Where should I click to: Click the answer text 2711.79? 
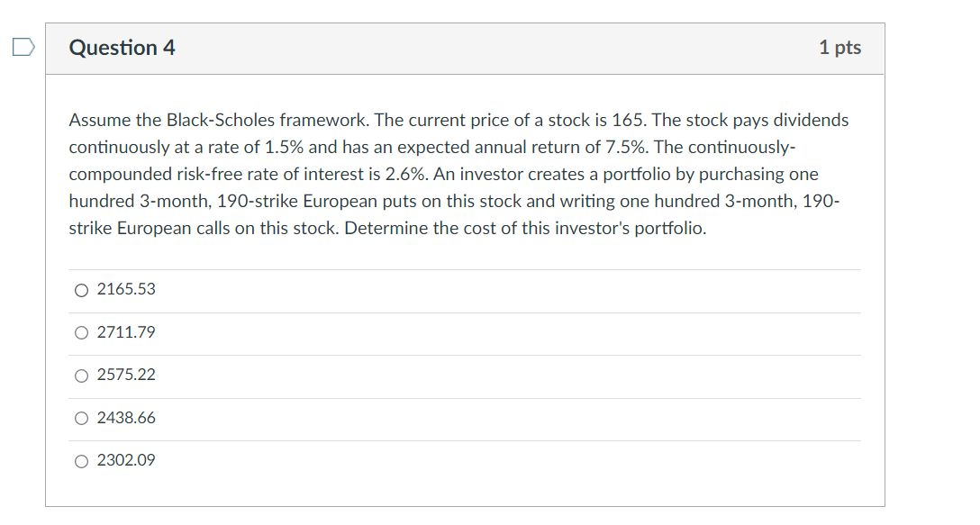point(126,332)
